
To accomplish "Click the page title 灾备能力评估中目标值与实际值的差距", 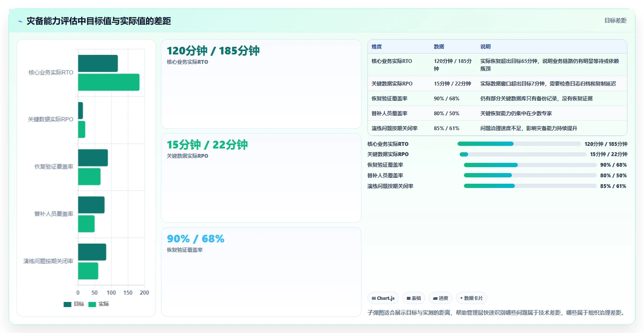I will coord(99,21).
